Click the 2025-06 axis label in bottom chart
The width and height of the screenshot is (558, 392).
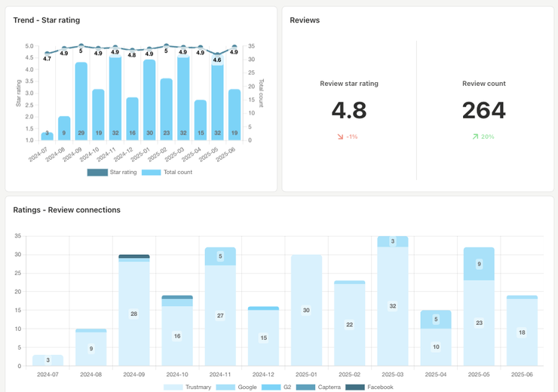(522, 375)
